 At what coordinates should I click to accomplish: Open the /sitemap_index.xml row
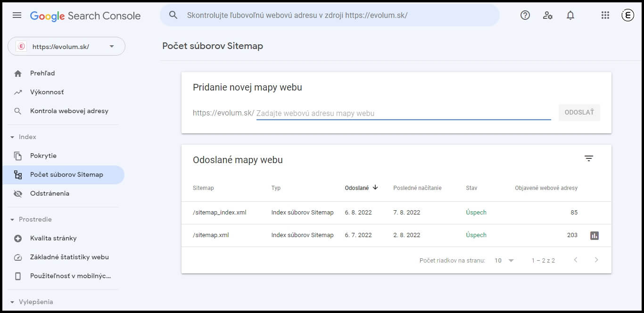pos(396,213)
